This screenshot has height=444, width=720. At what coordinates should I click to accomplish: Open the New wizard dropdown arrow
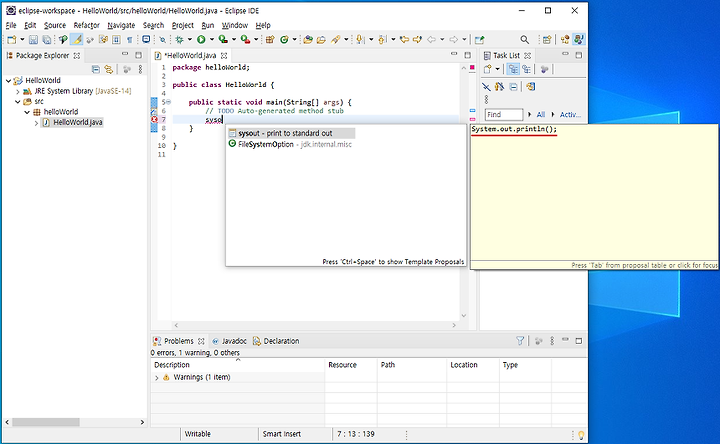point(22,40)
